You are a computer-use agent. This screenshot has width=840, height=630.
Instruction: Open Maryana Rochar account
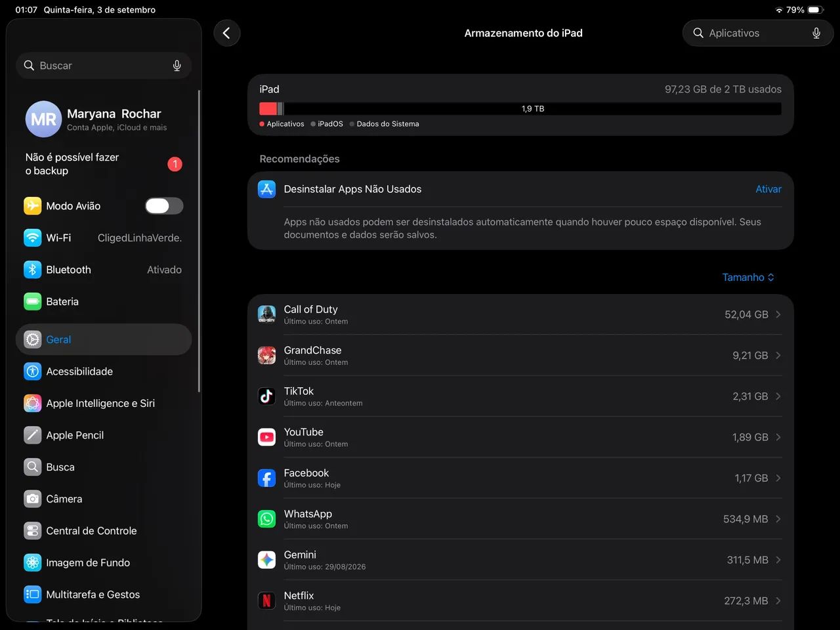pos(104,119)
